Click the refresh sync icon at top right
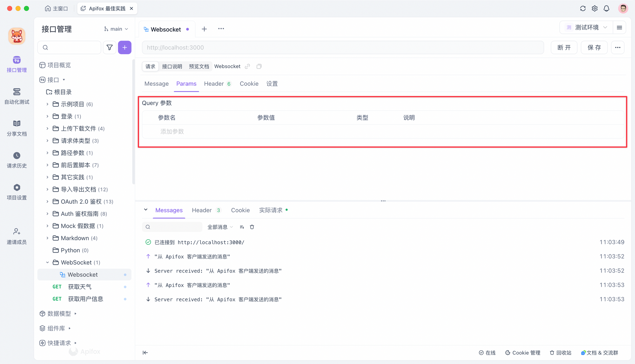635x364 pixels. (x=583, y=9)
